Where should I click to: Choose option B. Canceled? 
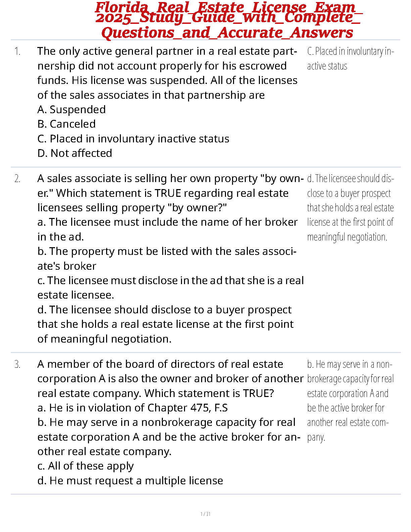click(66, 124)
